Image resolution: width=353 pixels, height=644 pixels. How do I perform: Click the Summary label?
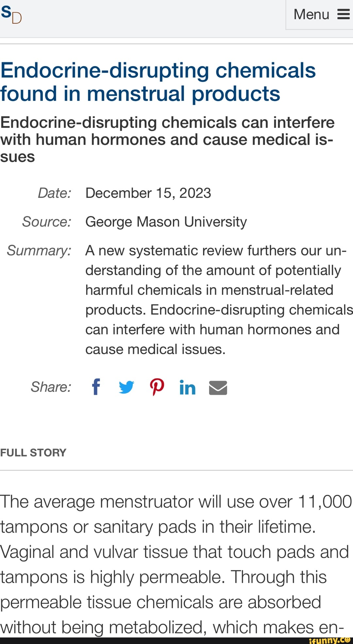[39, 251]
